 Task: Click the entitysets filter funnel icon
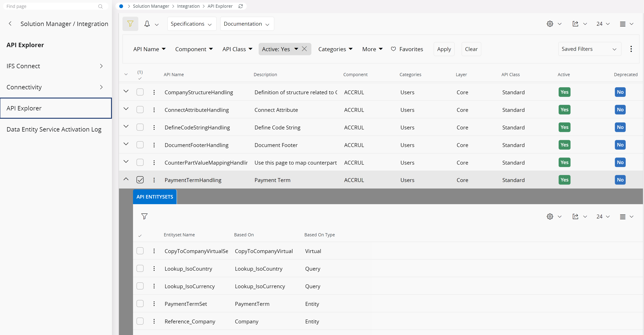click(144, 216)
